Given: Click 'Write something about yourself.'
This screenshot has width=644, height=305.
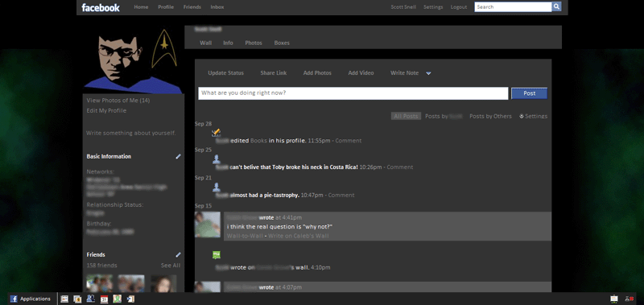Looking at the screenshot, I should (131, 133).
